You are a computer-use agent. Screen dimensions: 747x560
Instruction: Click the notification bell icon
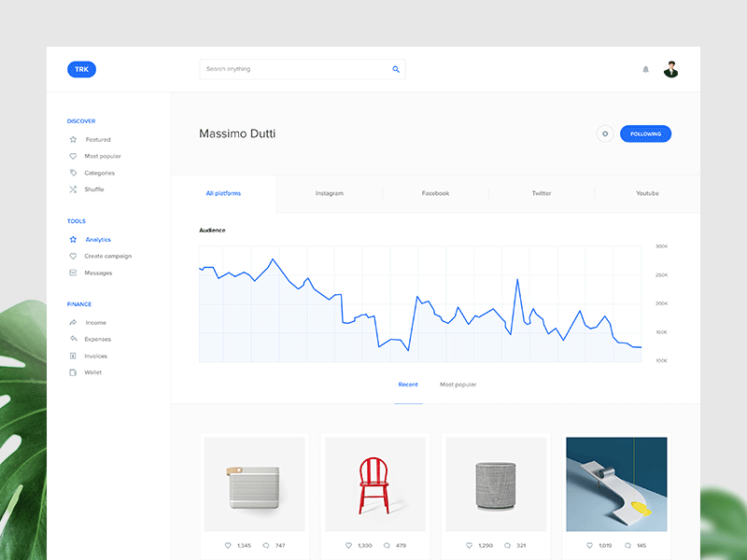coord(644,68)
